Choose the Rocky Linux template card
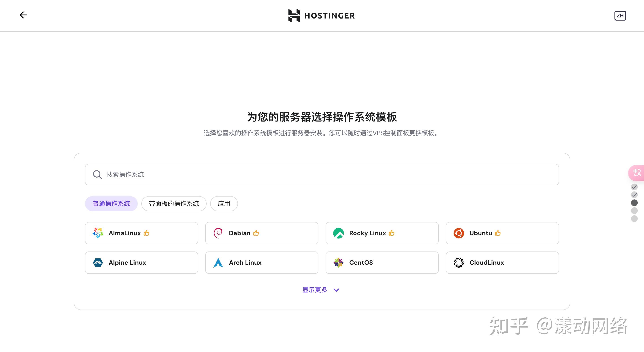This screenshot has height=352, width=644. coord(382,233)
